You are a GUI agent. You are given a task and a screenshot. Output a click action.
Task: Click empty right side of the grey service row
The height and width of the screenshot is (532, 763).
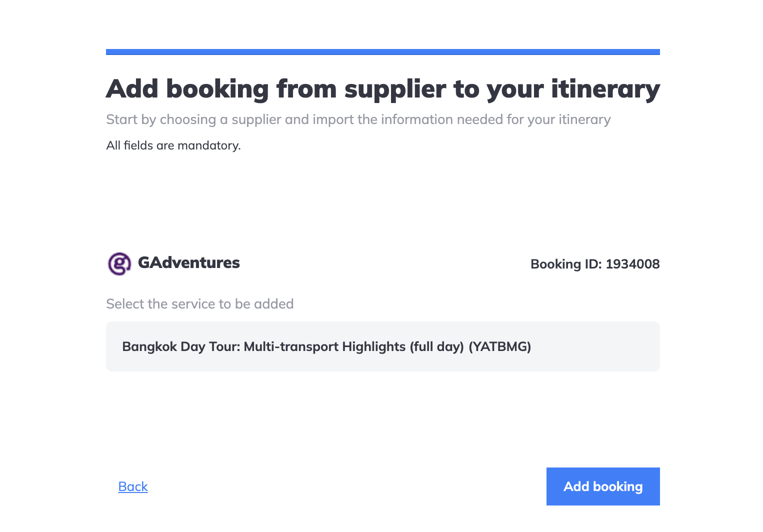[595, 346]
